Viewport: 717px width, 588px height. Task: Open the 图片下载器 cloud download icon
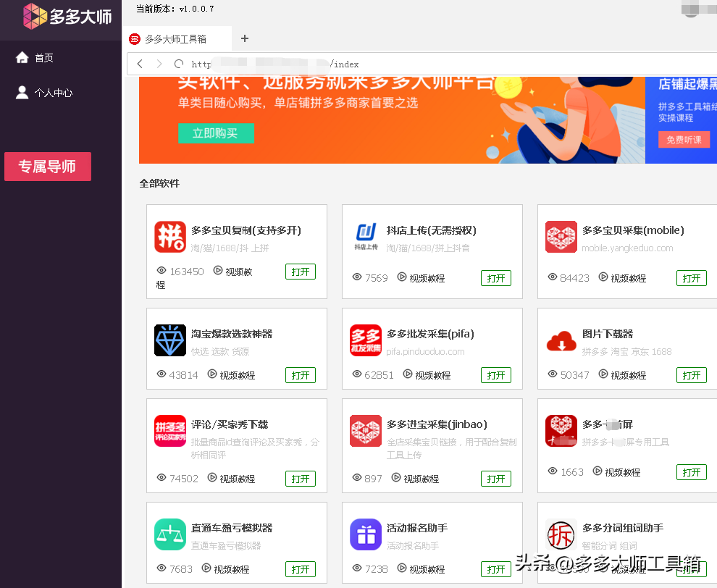pyautogui.click(x=561, y=339)
